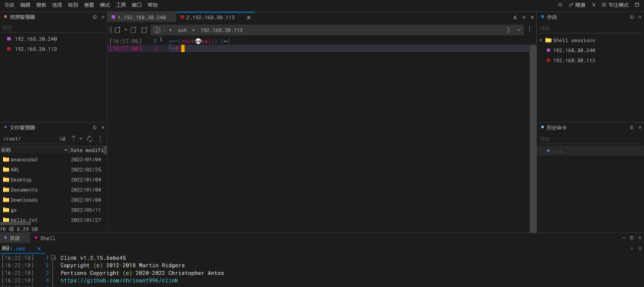Open the 搜索 menu
This screenshot has width=644, height=287.
click(41, 5)
